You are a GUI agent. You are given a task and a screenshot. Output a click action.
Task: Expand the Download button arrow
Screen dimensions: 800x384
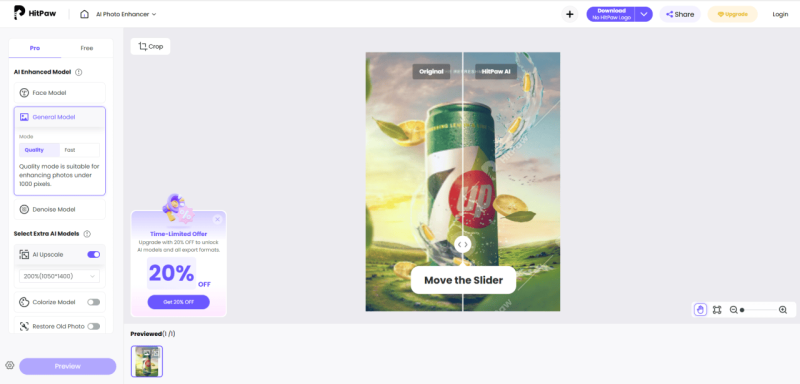pos(644,14)
